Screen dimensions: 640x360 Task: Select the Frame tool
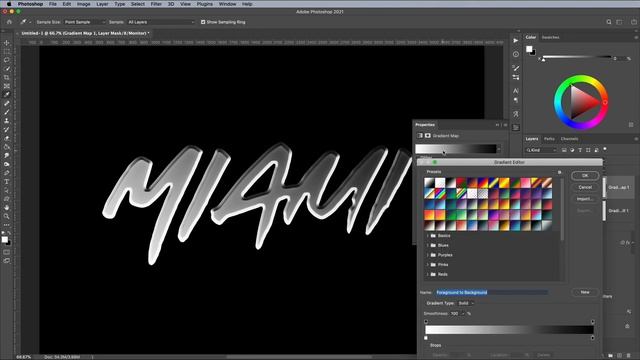coord(7,86)
